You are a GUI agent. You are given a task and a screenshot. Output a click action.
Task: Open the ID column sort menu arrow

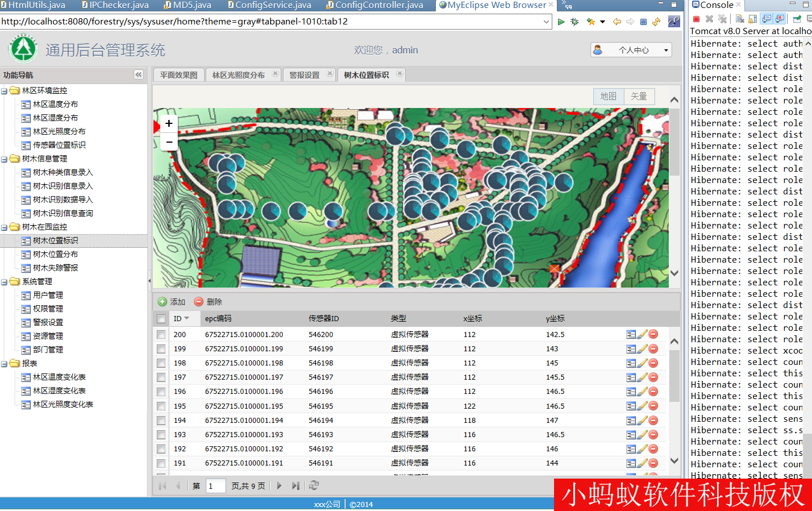coord(186,318)
